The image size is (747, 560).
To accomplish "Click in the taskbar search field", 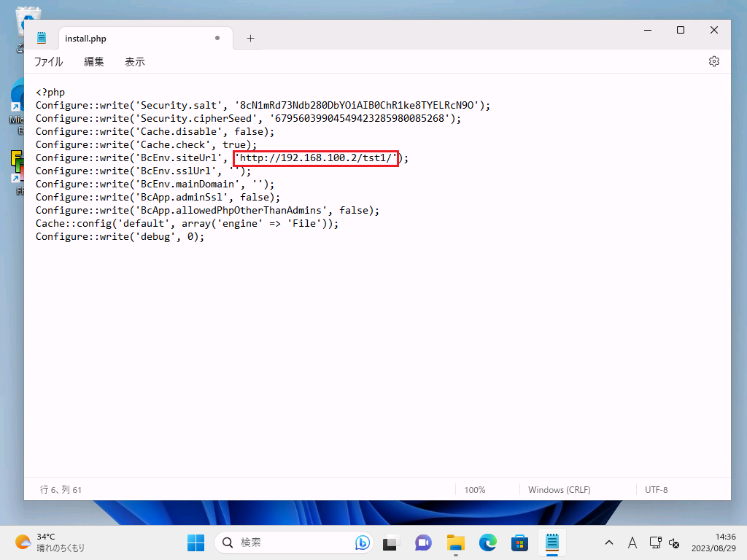I will (x=292, y=542).
